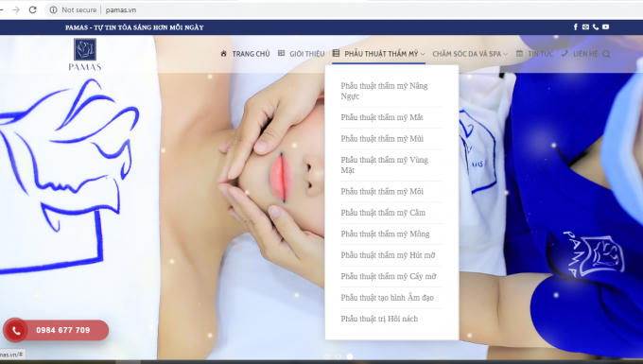Click the Not secure site info icon
This screenshot has width=643, height=364.
[x=53, y=9]
